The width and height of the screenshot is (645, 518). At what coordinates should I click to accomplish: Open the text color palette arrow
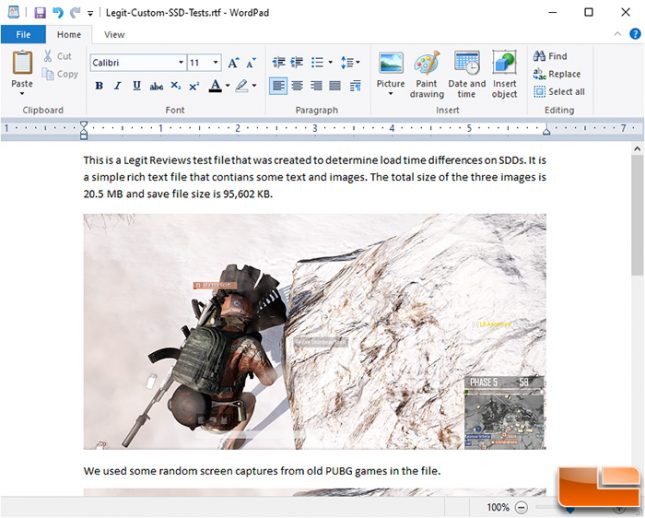pyautogui.click(x=227, y=86)
